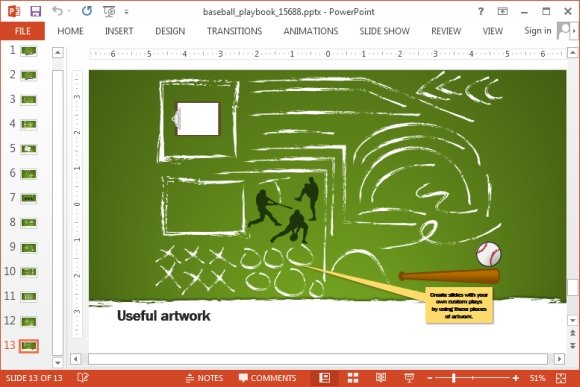Switch to Slide Sorter view in status bar
This screenshot has height=387, width=580.
click(x=353, y=378)
